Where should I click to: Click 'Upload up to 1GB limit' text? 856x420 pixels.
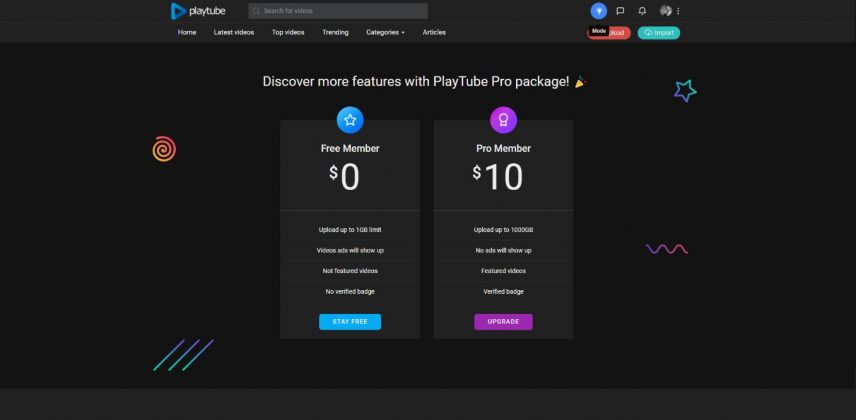click(x=350, y=230)
